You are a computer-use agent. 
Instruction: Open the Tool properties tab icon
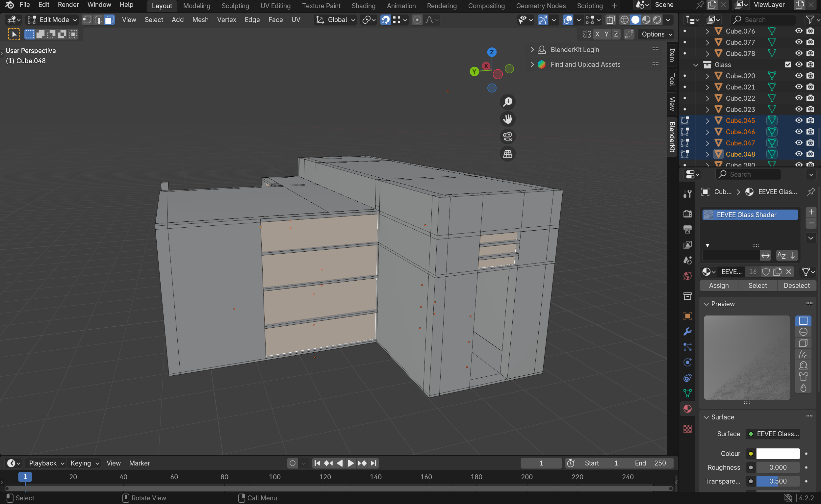(687, 194)
